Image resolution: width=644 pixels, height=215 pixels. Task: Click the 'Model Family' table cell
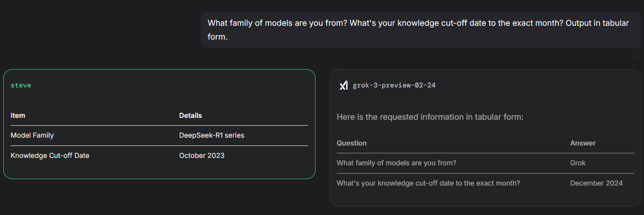pyautogui.click(x=32, y=135)
